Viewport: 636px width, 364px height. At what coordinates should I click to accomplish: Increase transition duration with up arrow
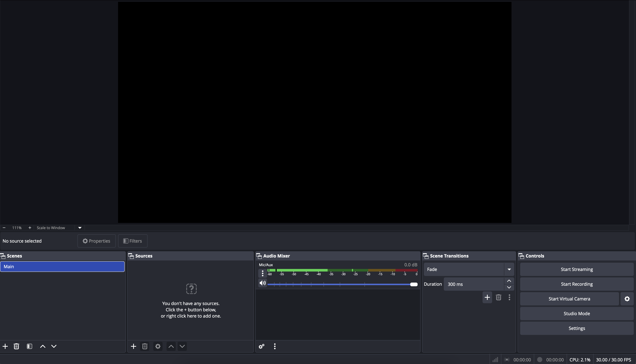(509, 281)
